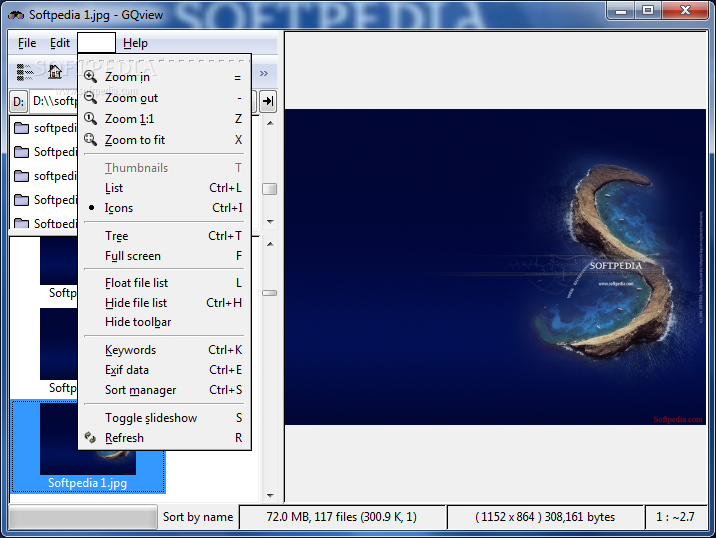Choose Float file list
716x538 pixels.
tap(164, 283)
